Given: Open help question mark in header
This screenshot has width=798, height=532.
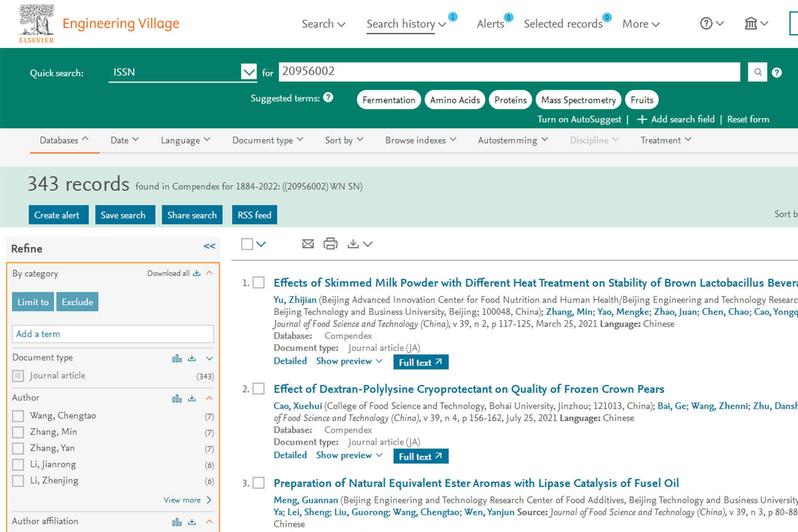Looking at the screenshot, I should [706, 23].
